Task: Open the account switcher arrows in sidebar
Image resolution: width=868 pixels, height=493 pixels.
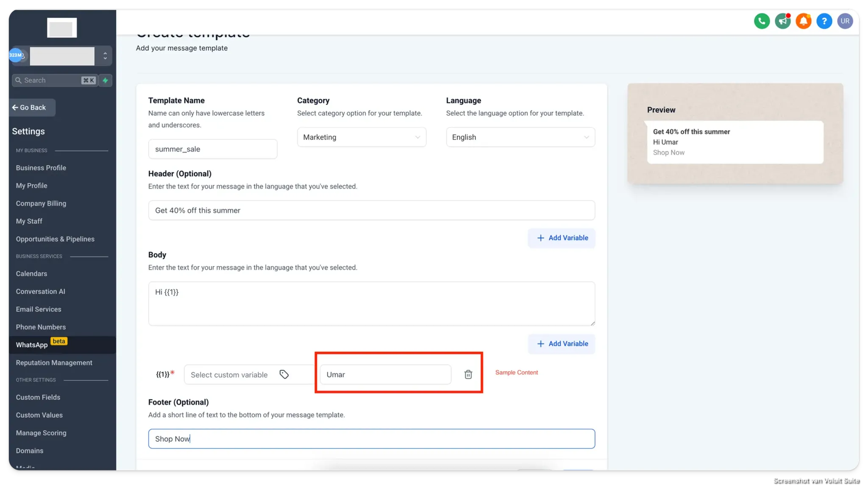Action: (105, 56)
